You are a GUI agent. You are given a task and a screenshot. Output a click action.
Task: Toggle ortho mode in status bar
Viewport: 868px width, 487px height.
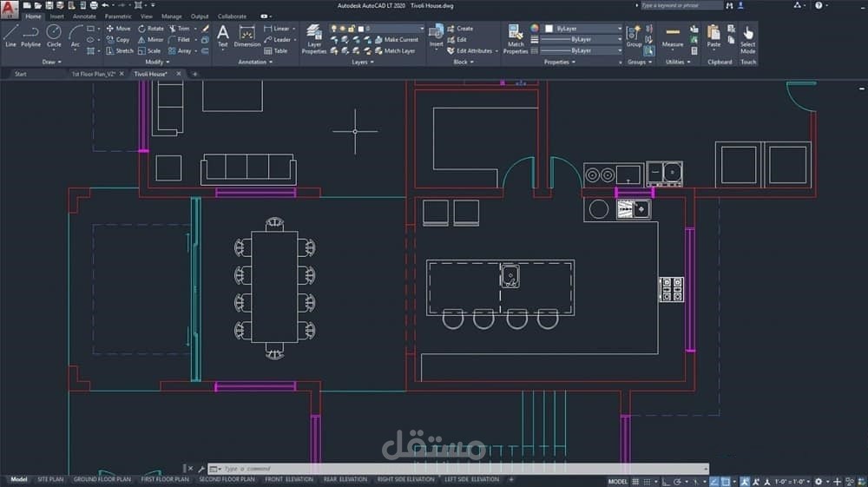pos(666,482)
